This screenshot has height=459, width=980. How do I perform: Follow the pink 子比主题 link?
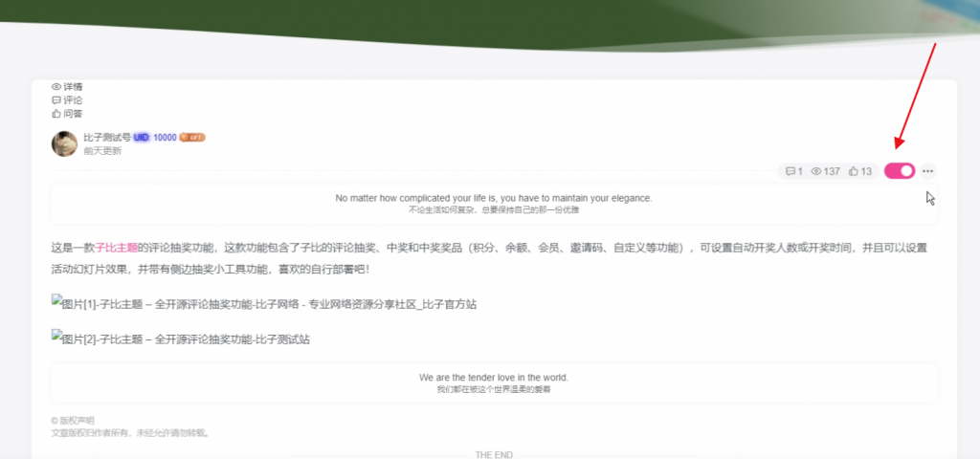[116, 248]
